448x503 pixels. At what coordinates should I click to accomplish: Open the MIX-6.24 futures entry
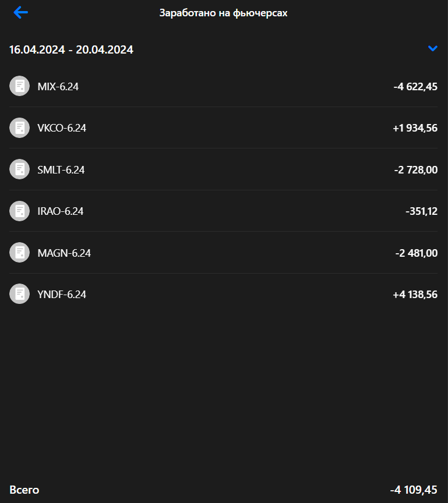(223, 86)
